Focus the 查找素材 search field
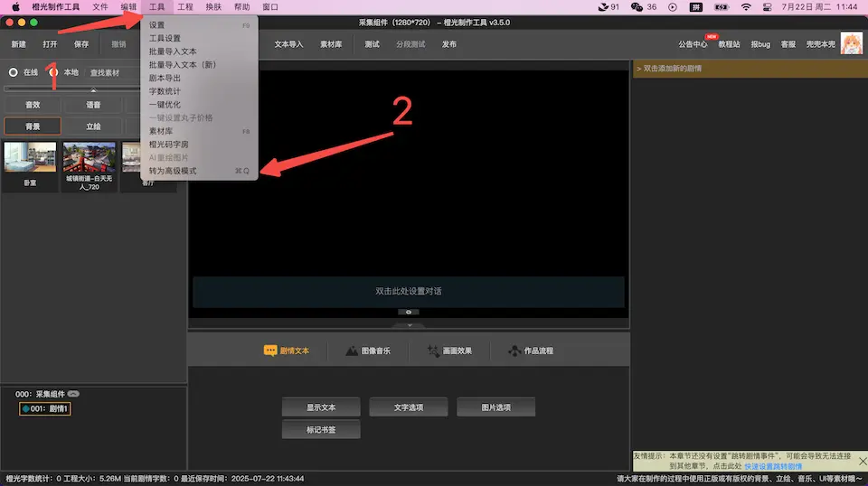This screenshot has height=486, width=868. pyautogui.click(x=114, y=72)
